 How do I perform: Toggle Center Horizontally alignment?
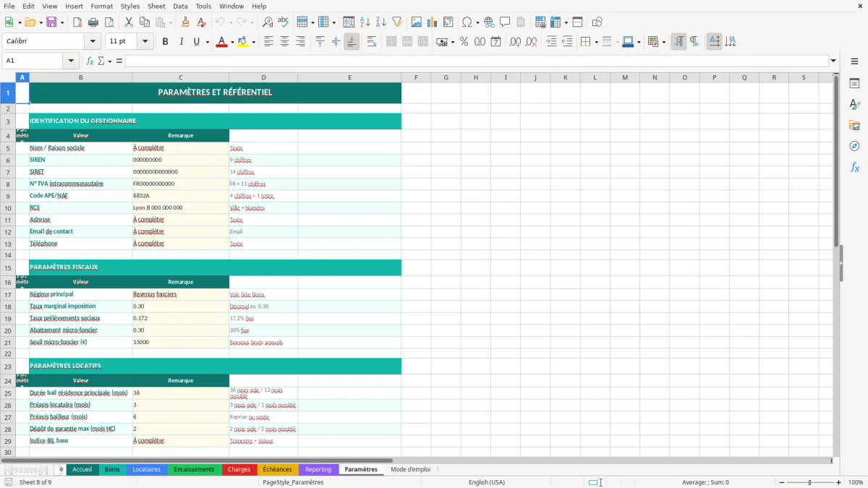click(284, 42)
